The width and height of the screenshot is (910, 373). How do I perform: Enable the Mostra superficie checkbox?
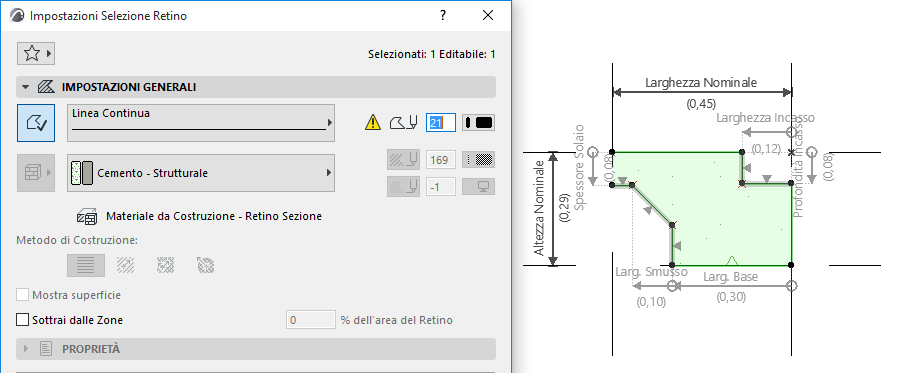(23, 295)
